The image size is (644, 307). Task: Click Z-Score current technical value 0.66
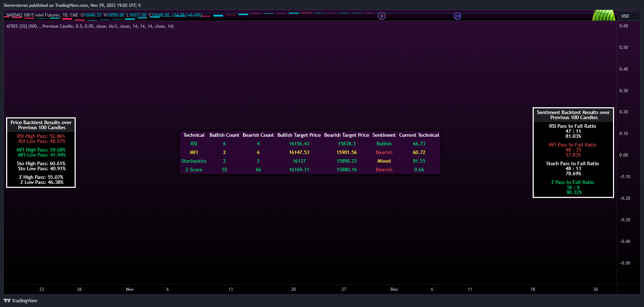coord(419,170)
